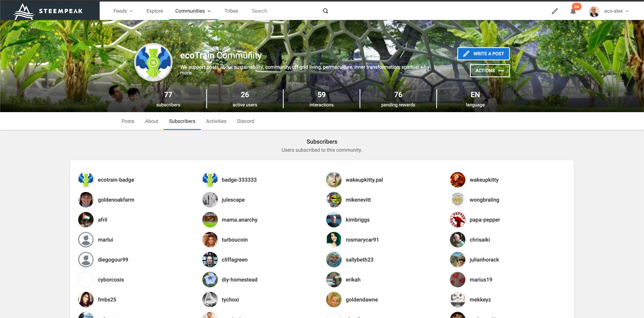This screenshot has width=644, height=318.
Task: Expand the Communities dropdown
Action: tap(193, 11)
